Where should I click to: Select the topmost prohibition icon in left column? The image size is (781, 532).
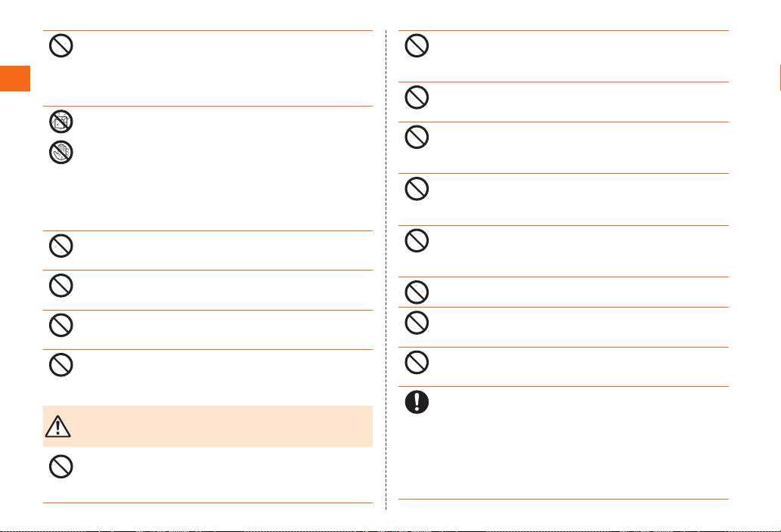(61, 46)
